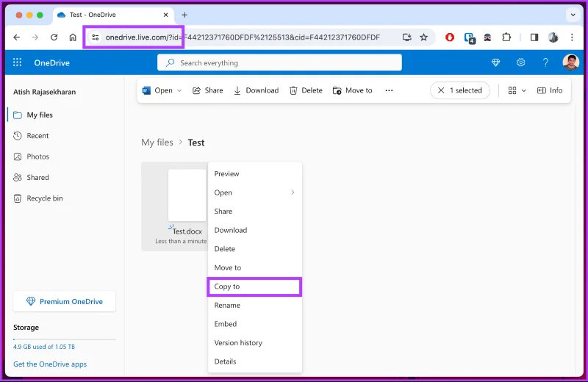
Task: Open the toolbar more options ellipsis
Action: click(x=389, y=90)
